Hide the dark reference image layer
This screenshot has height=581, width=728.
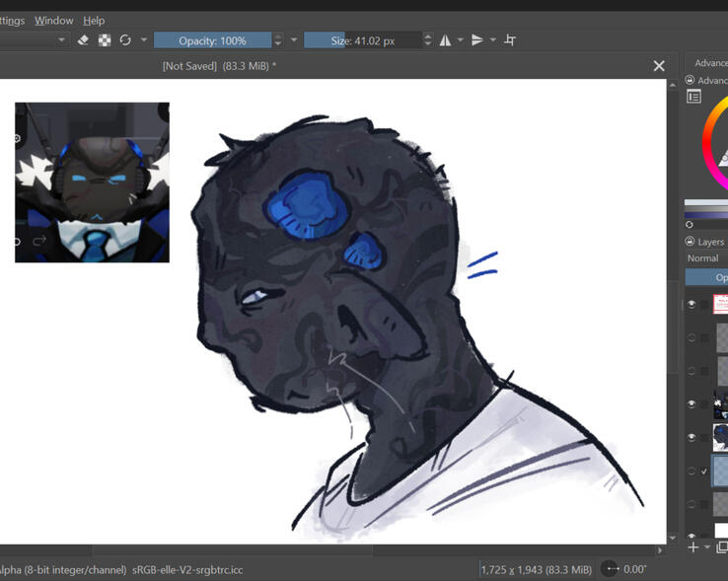click(692, 404)
